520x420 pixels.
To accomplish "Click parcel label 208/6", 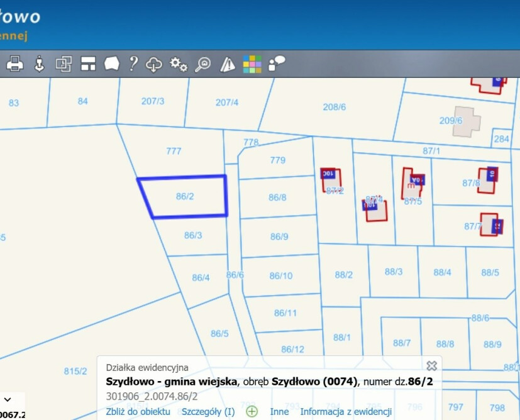I will 335,107.
